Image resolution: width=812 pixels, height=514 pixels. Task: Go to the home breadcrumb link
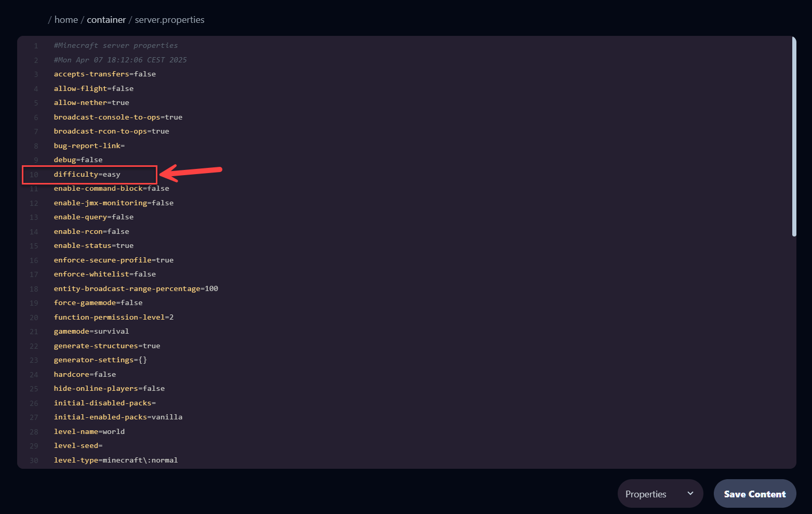click(66, 20)
